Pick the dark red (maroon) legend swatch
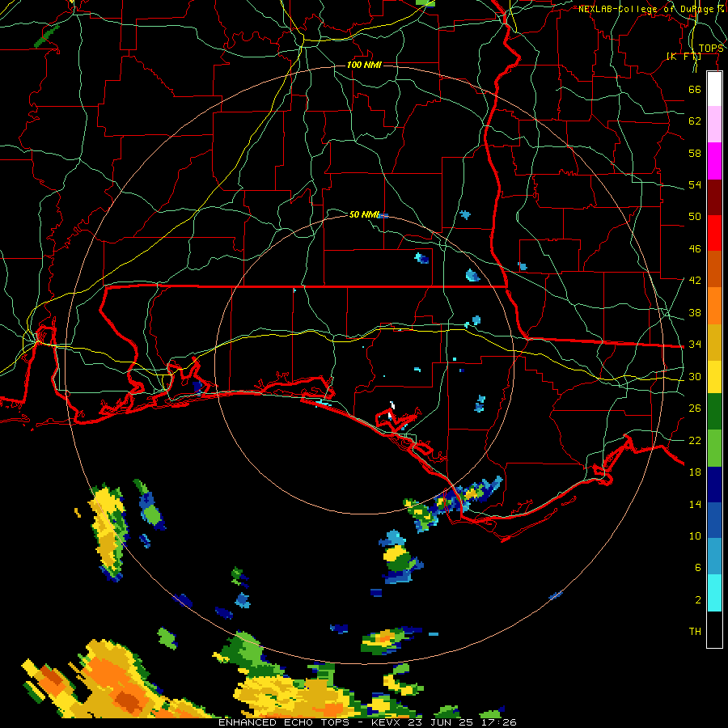Viewport: 728px width, 728px height. pyautogui.click(x=714, y=197)
